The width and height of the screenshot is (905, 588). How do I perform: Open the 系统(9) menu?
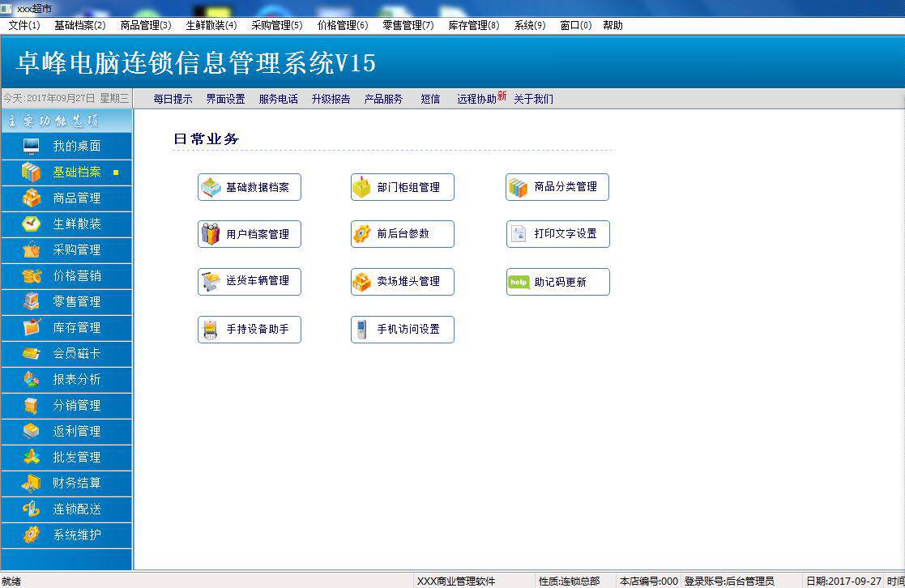tap(530, 25)
